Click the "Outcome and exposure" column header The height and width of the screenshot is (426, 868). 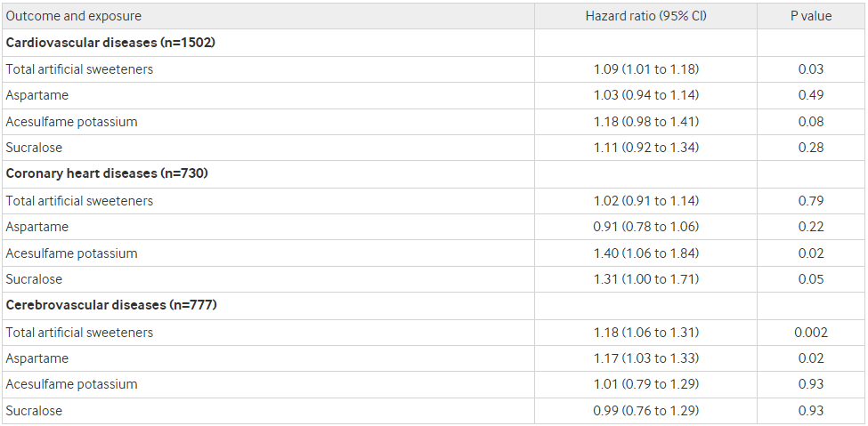[x=74, y=16]
